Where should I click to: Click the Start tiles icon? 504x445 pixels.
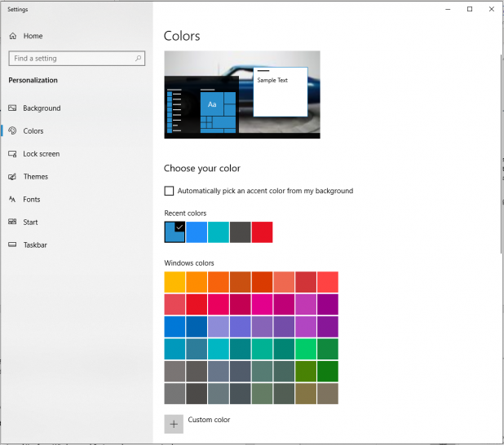(x=12, y=222)
